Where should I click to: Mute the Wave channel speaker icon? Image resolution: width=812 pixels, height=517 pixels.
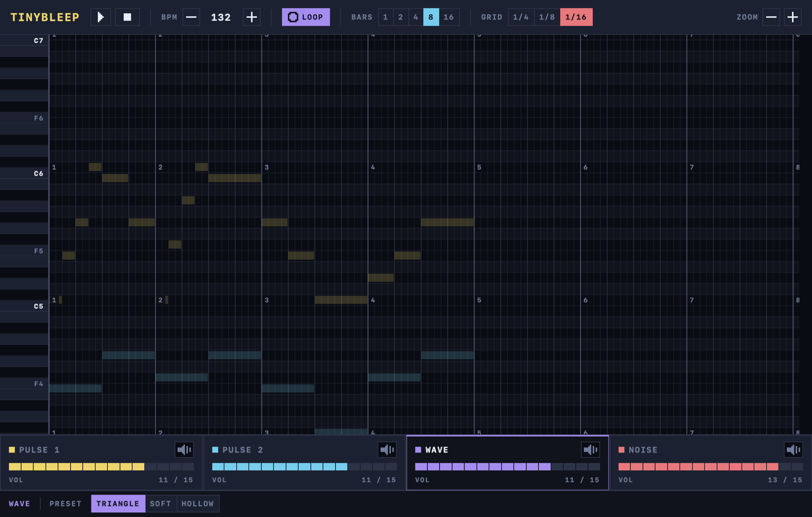point(590,450)
